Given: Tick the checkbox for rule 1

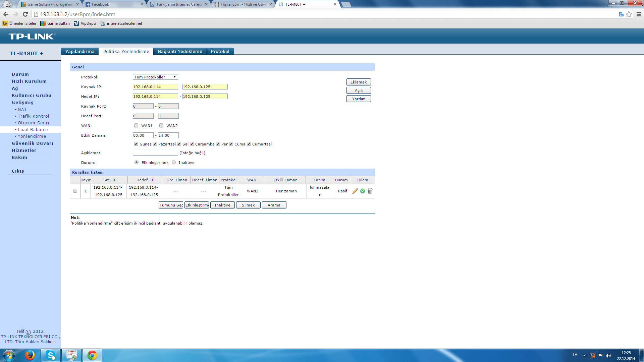Looking at the screenshot, I should click(75, 191).
